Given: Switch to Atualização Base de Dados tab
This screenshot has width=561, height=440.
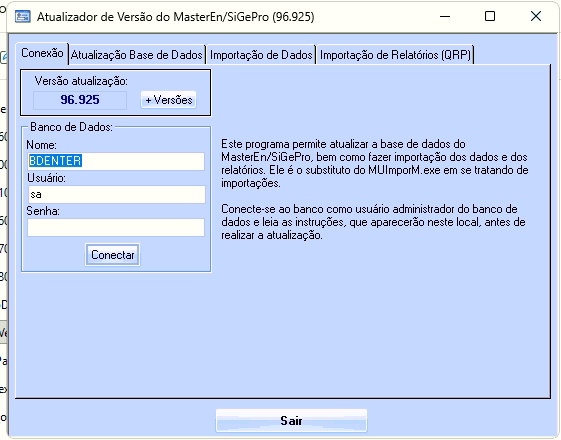Looking at the screenshot, I should [x=137, y=55].
